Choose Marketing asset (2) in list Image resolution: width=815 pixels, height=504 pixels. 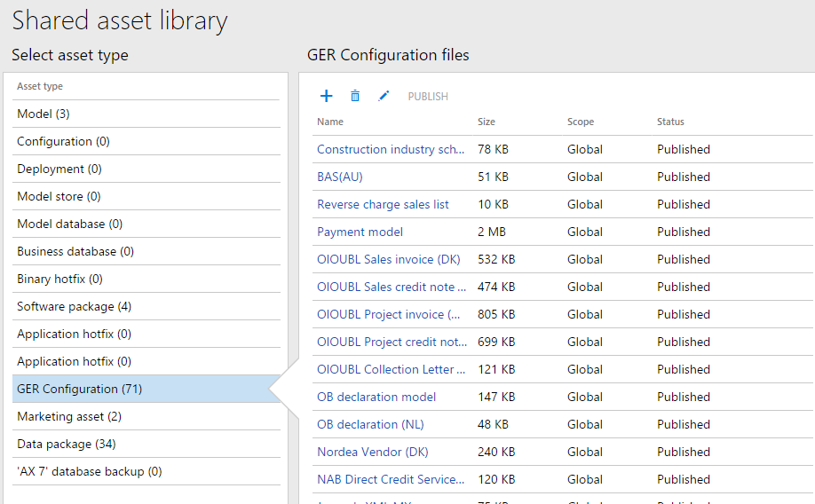click(69, 416)
